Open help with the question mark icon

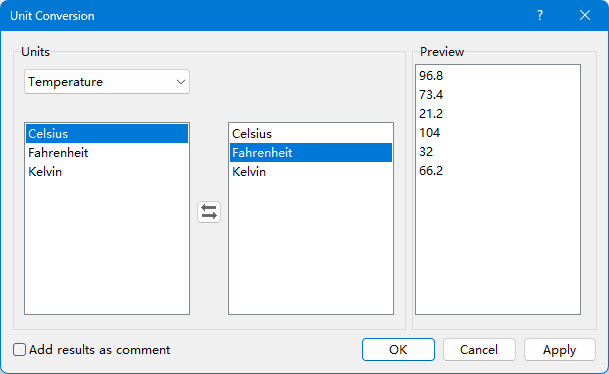(x=540, y=16)
